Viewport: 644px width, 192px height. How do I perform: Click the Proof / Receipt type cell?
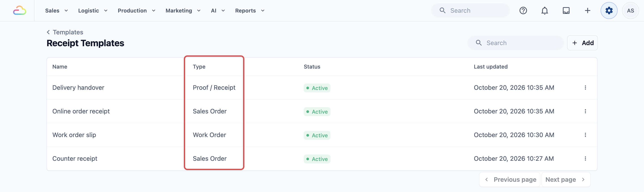(214, 88)
